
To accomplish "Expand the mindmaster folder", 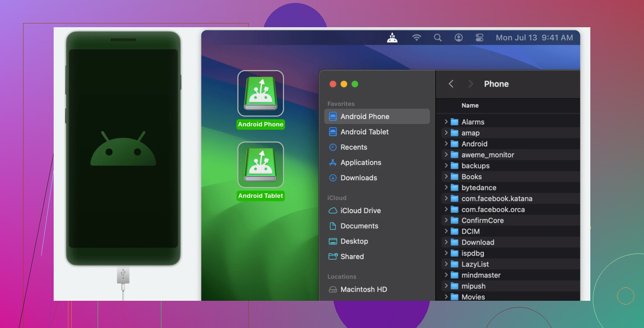I will click(446, 275).
